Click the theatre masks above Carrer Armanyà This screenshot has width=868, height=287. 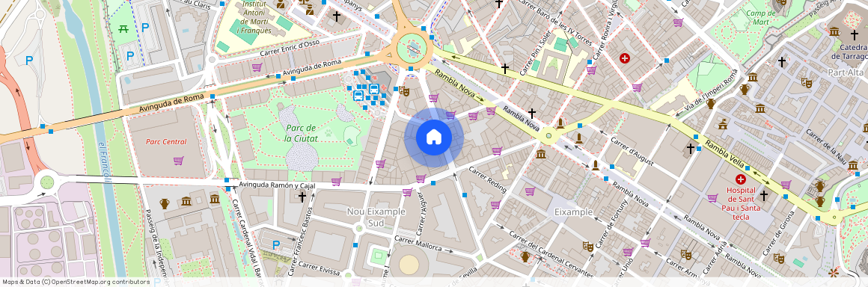pos(686,254)
